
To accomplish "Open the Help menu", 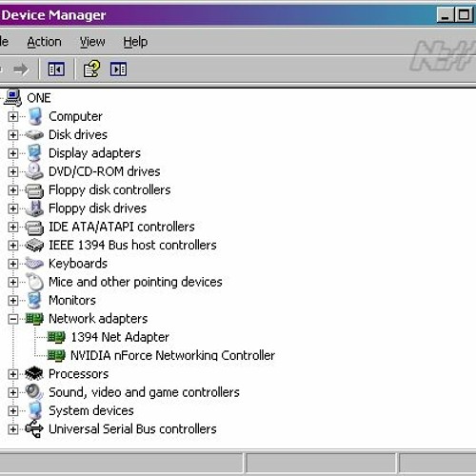I will click(x=135, y=42).
